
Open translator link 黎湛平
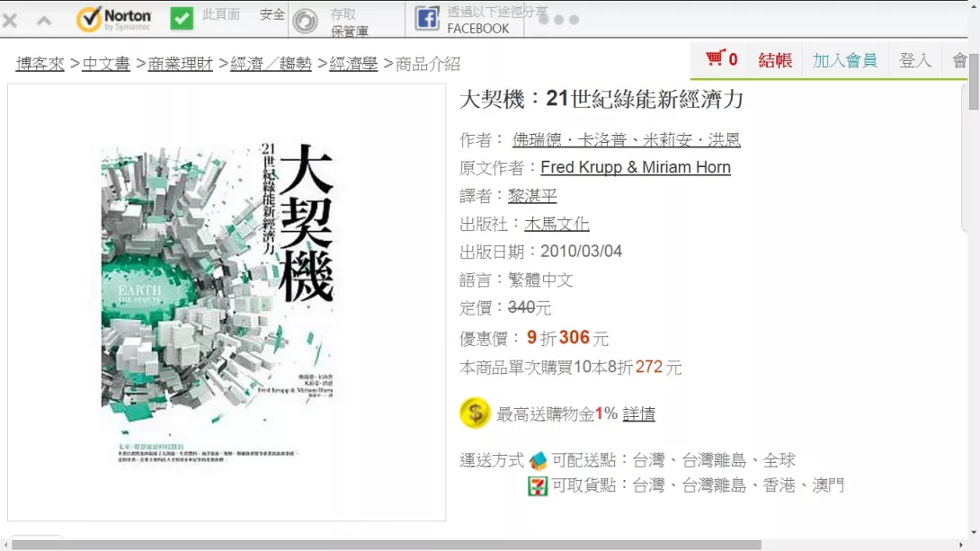pyautogui.click(x=532, y=196)
